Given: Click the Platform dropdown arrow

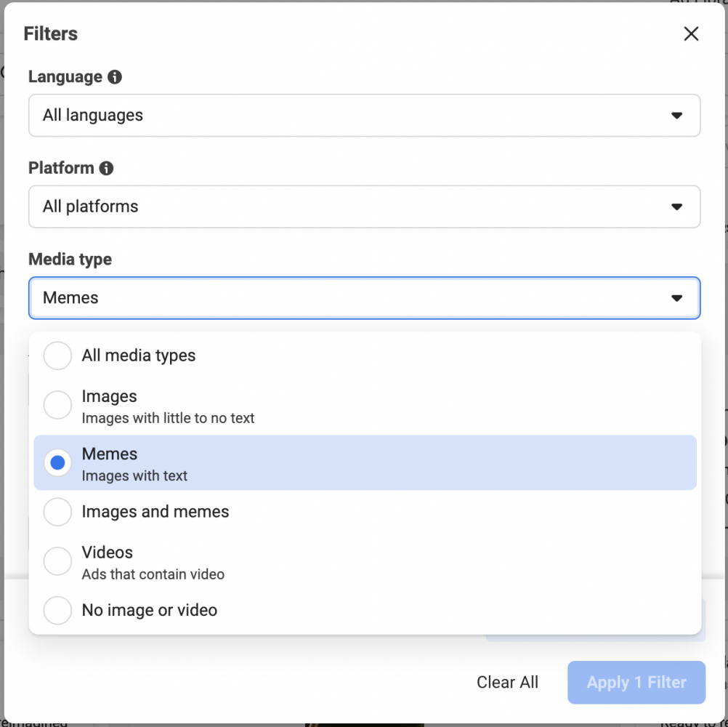Looking at the screenshot, I should [x=676, y=207].
